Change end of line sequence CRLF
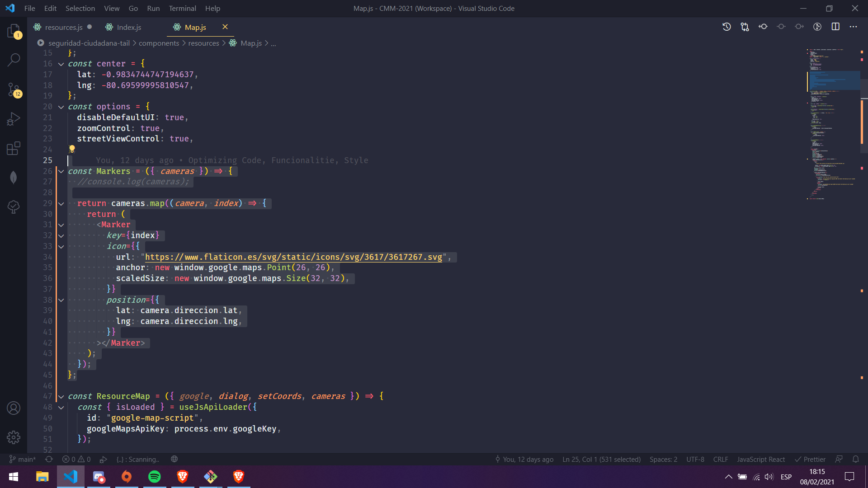This screenshot has height=488, width=868. (x=720, y=459)
